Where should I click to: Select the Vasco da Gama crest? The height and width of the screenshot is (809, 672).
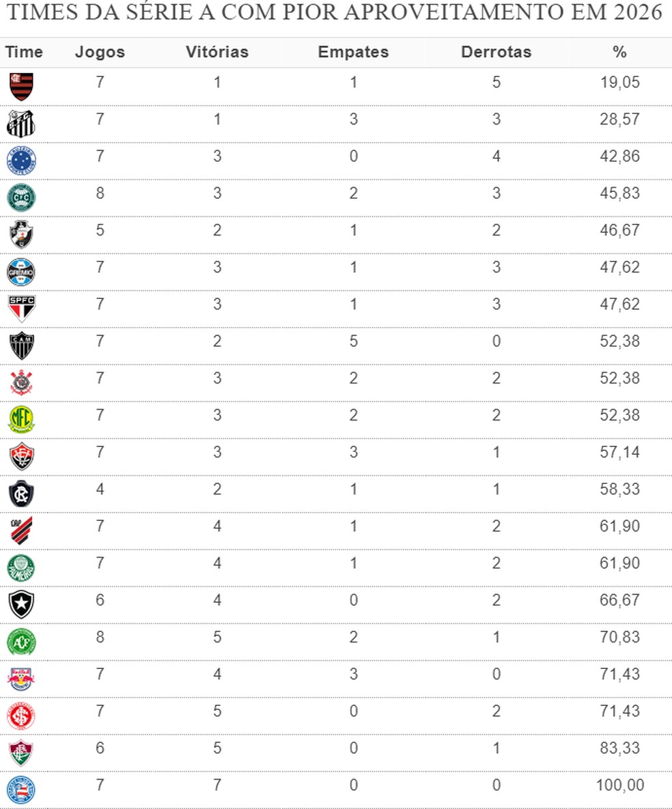(x=21, y=234)
